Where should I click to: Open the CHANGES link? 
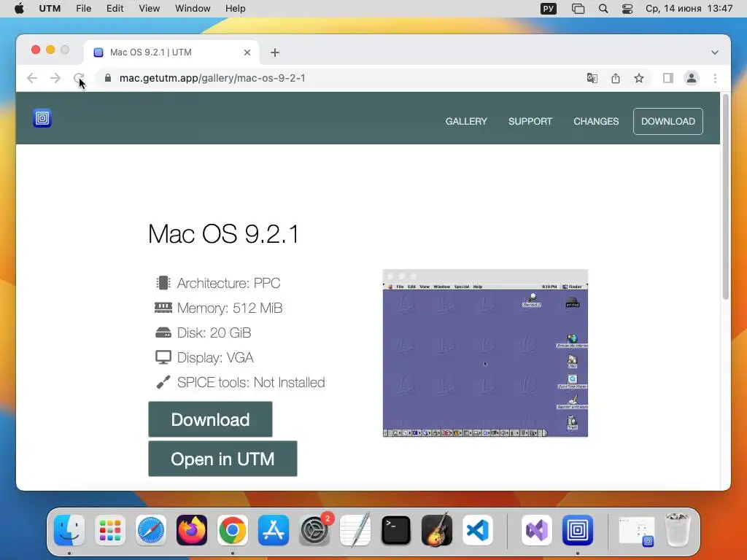[x=596, y=122]
